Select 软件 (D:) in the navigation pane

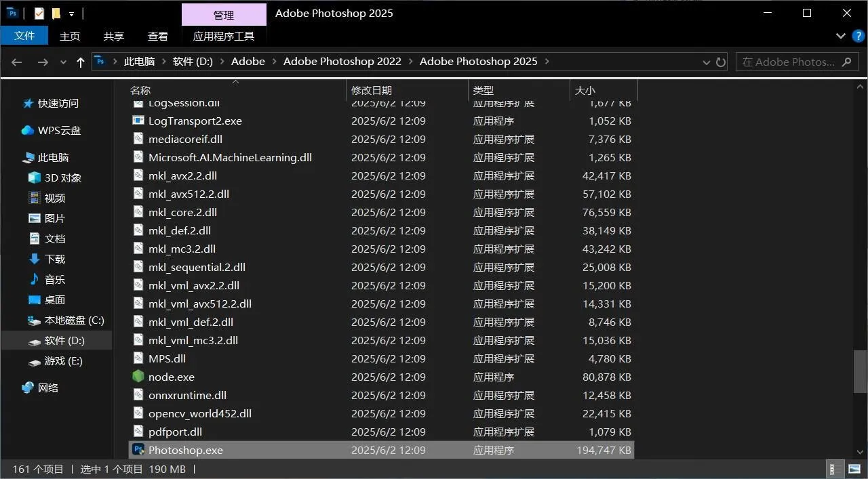57,341
